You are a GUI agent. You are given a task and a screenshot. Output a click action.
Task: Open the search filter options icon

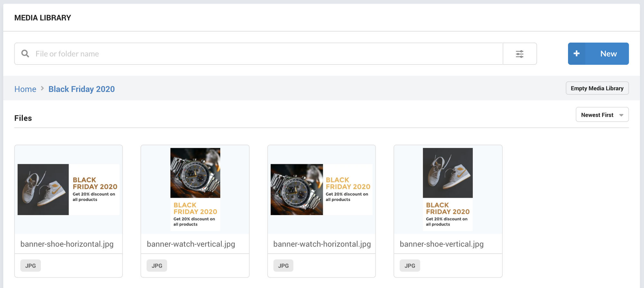pos(520,54)
